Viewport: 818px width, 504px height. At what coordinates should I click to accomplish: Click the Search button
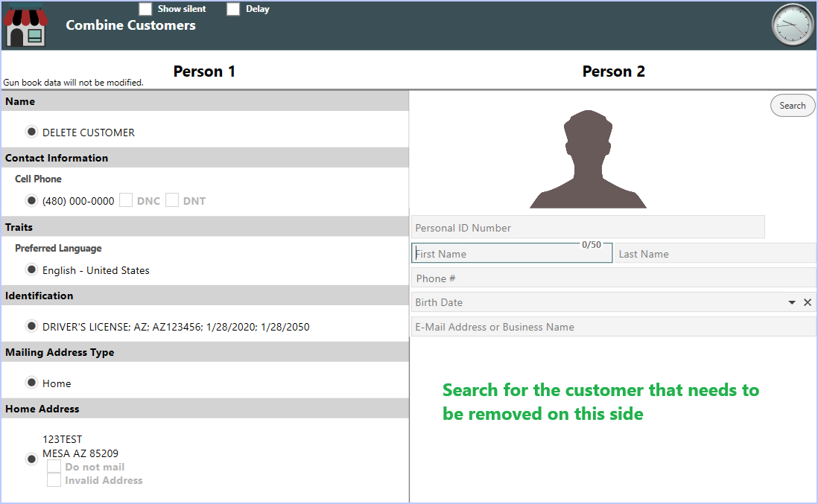[x=793, y=105]
